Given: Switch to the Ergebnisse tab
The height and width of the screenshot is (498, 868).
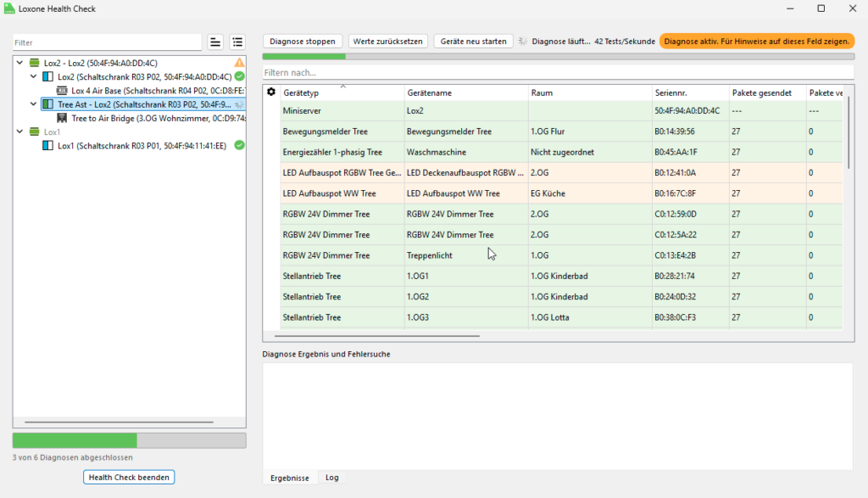Looking at the screenshot, I should click(290, 478).
